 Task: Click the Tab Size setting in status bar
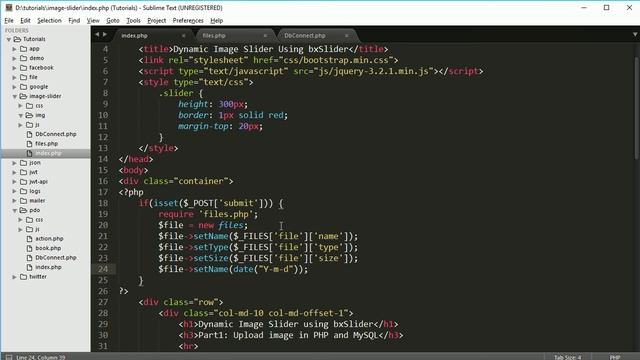[x=567, y=357]
